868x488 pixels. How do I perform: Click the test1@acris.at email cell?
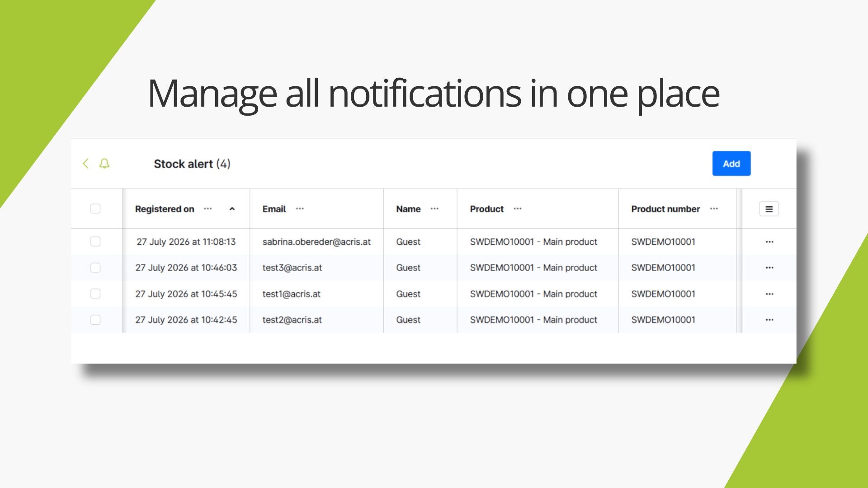(x=291, y=294)
